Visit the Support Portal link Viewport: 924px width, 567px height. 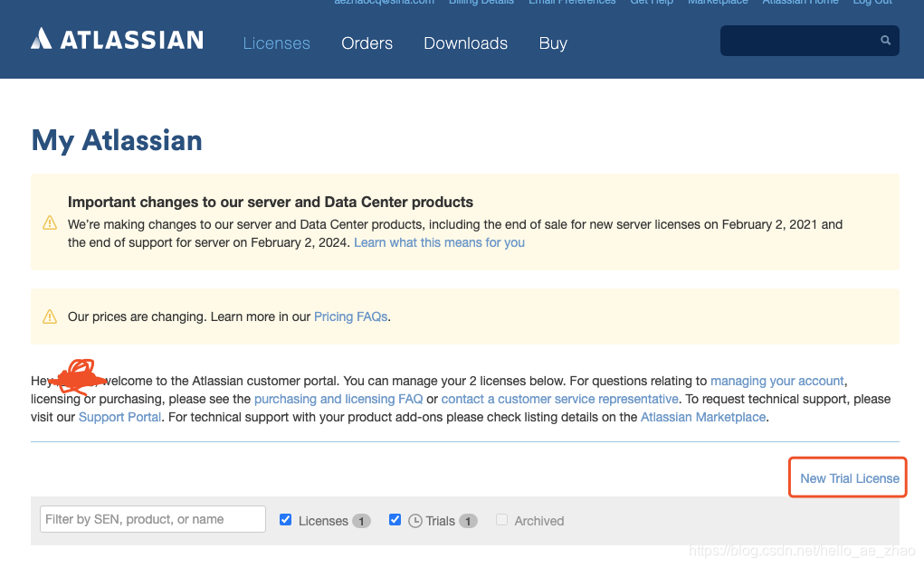[119, 418]
